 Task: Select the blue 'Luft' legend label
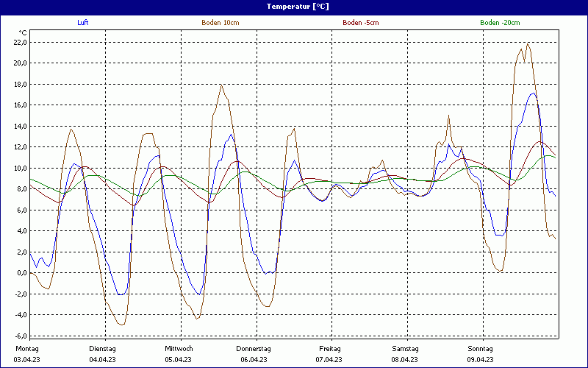[83, 23]
